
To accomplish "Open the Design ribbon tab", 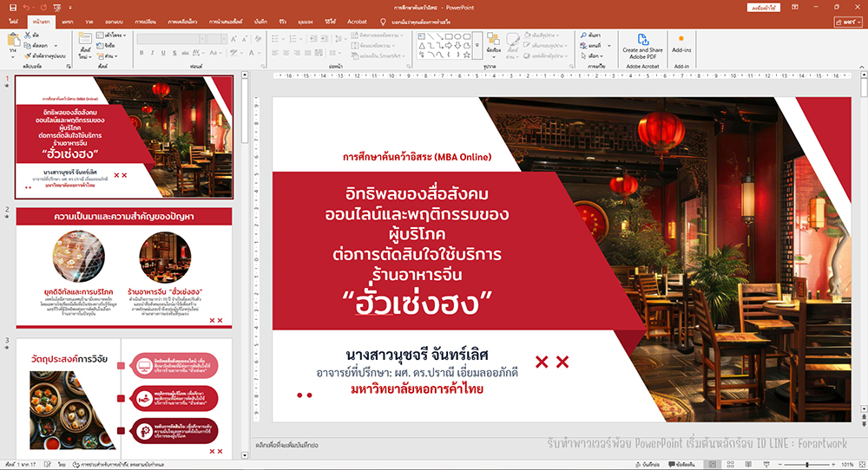I will [114, 22].
